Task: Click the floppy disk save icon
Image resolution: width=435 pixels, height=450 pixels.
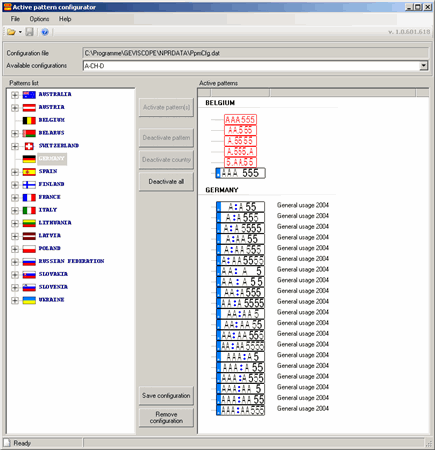Action: [29, 32]
